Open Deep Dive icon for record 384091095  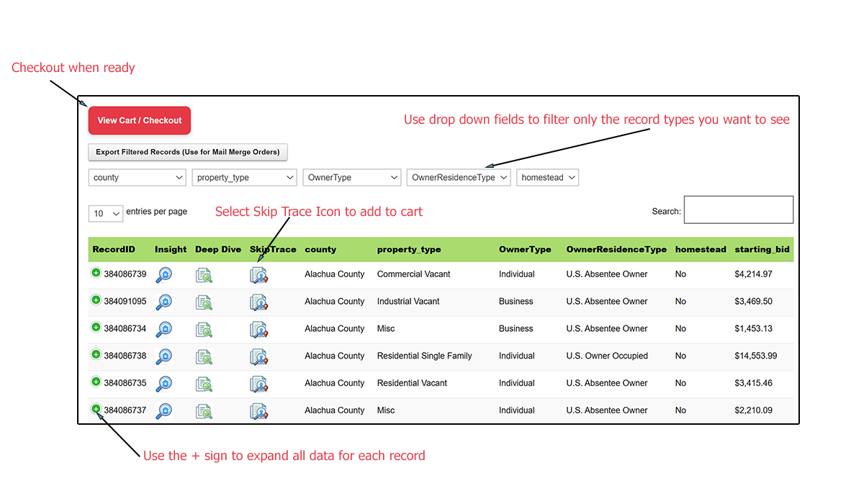coord(204,302)
